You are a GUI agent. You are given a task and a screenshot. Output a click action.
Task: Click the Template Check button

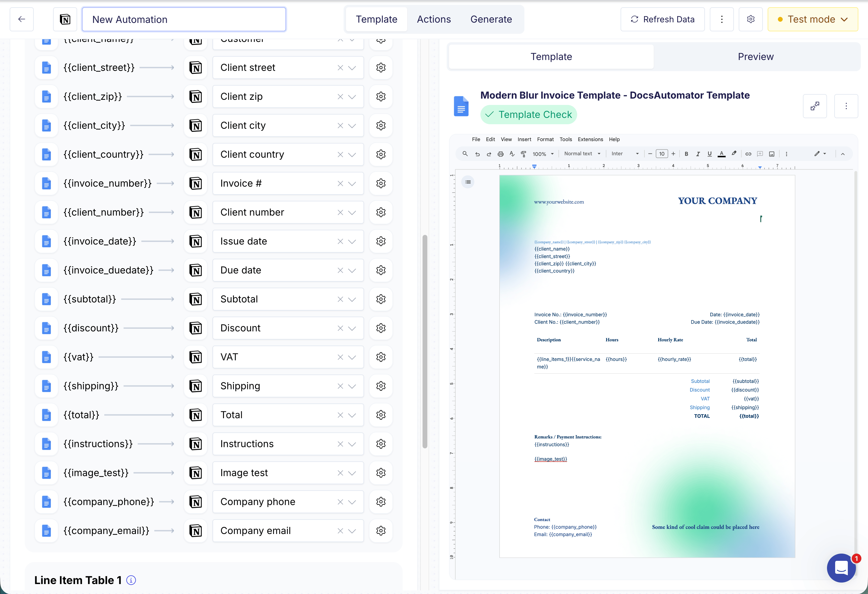click(x=529, y=115)
